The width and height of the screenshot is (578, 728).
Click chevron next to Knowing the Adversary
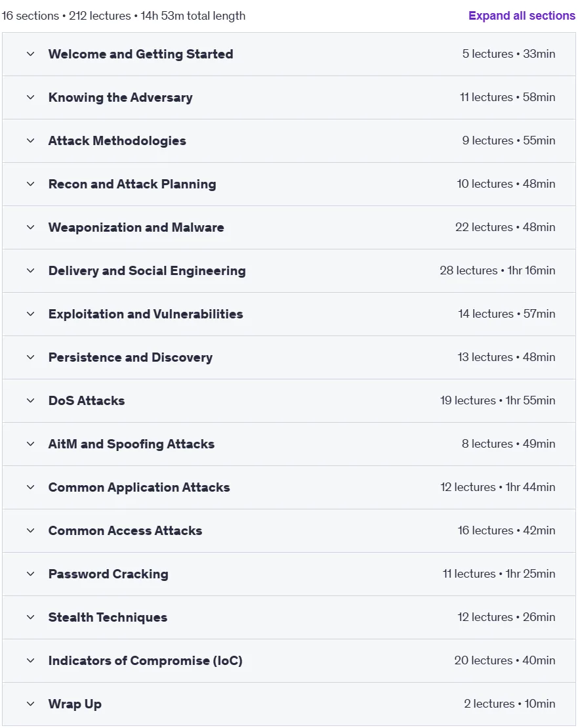pos(31,98)
